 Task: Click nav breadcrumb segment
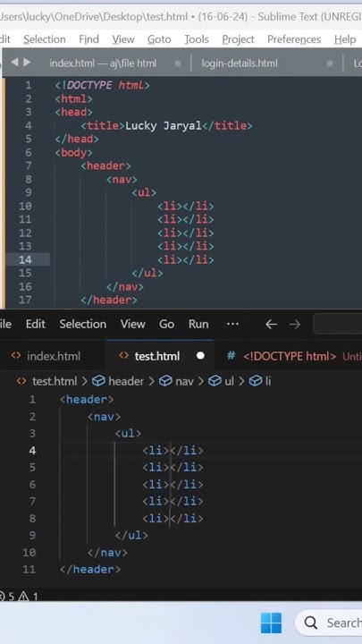point(184,382)
